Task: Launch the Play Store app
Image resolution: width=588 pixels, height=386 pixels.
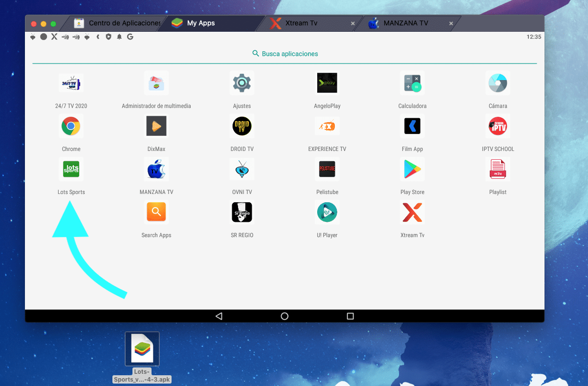Action: point(412,170)
